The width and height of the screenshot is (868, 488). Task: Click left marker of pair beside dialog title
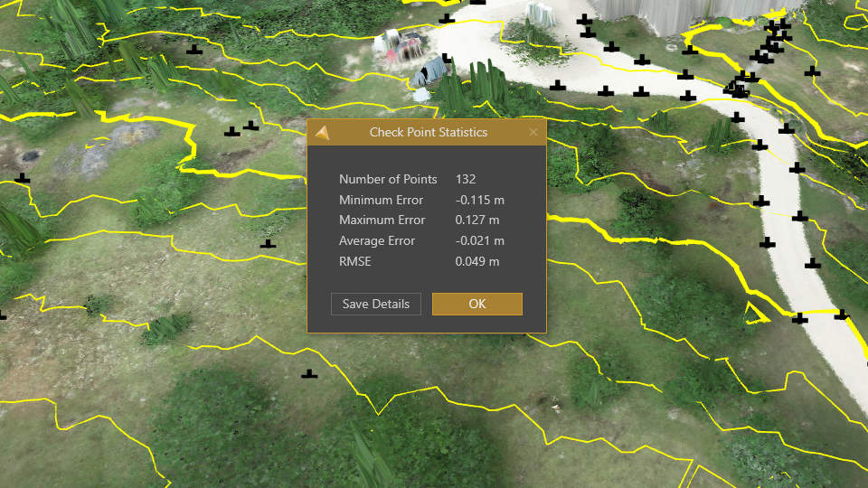pos(232,131)
